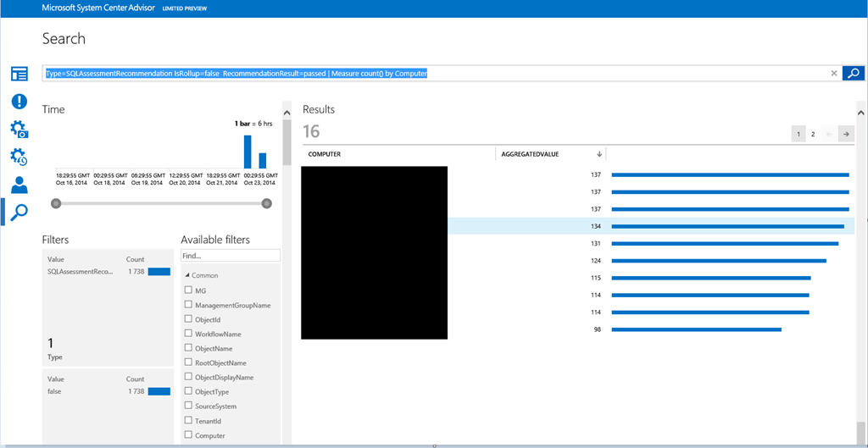Open configuration change history gear-clock icon
Image resolution: width=868 pixels, height=448 pixels.
[x=19, y=158]
